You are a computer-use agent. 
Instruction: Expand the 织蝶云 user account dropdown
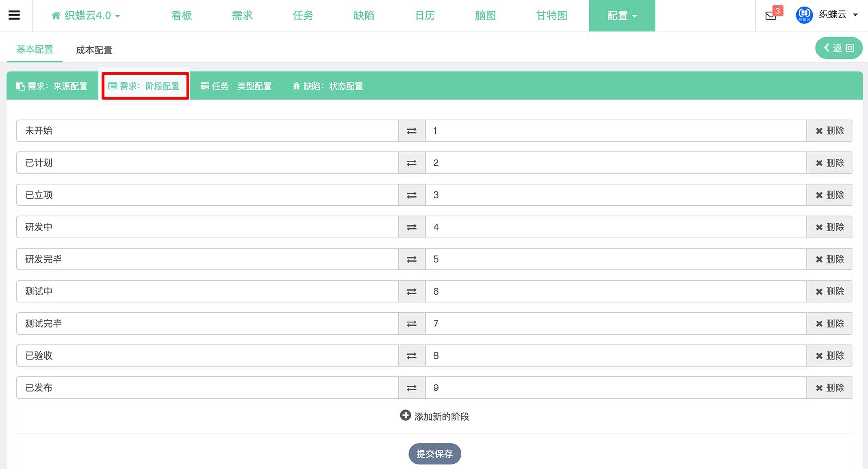tap(838, 15)
